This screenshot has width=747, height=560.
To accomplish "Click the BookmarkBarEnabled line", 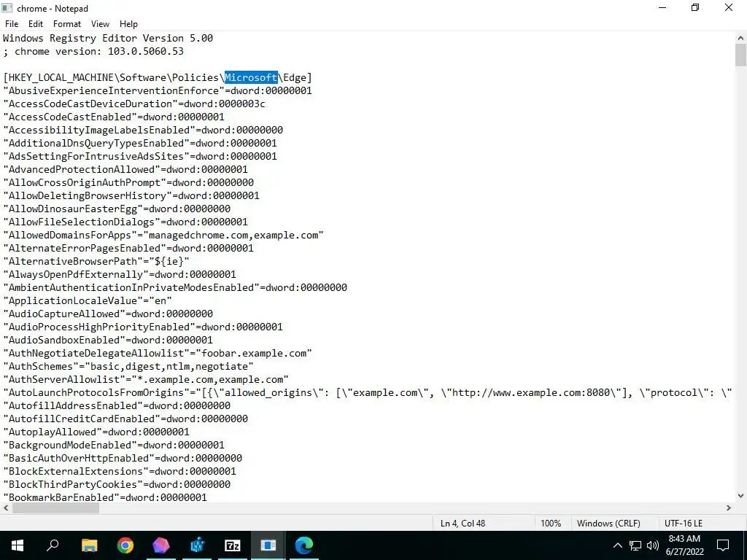I will [x=105, y=497].
